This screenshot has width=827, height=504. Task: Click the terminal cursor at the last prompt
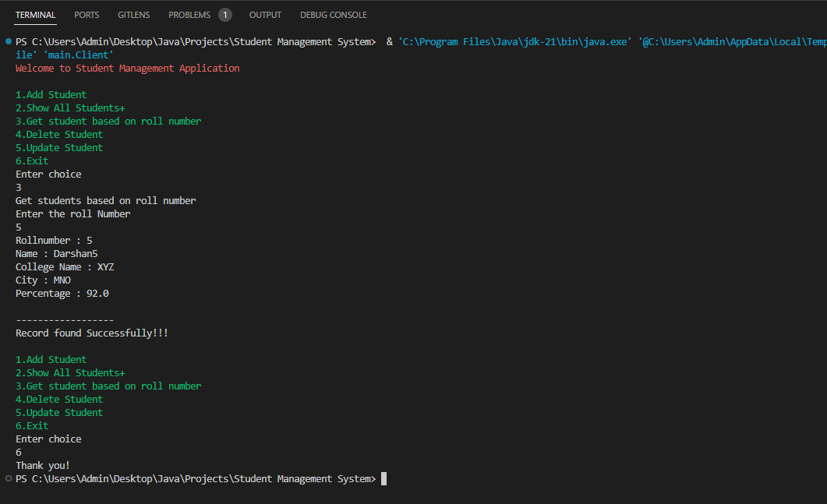(384, 479)
